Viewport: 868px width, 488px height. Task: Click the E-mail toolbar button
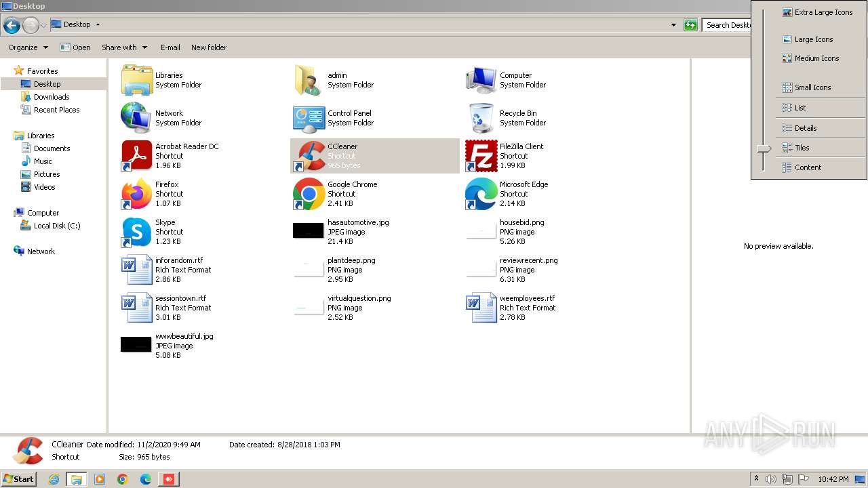(170, 47)
